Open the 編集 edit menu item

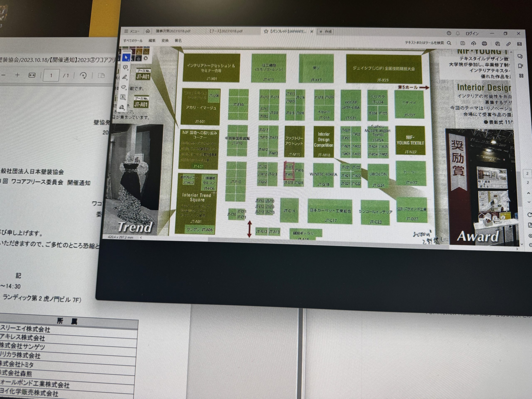(152, 41)
